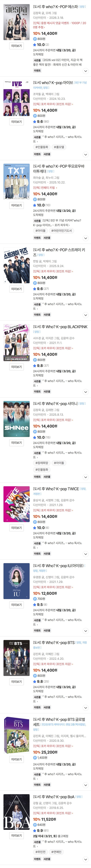
Task: Select the #어린이인기도서 hashtag
Action: 61,230
